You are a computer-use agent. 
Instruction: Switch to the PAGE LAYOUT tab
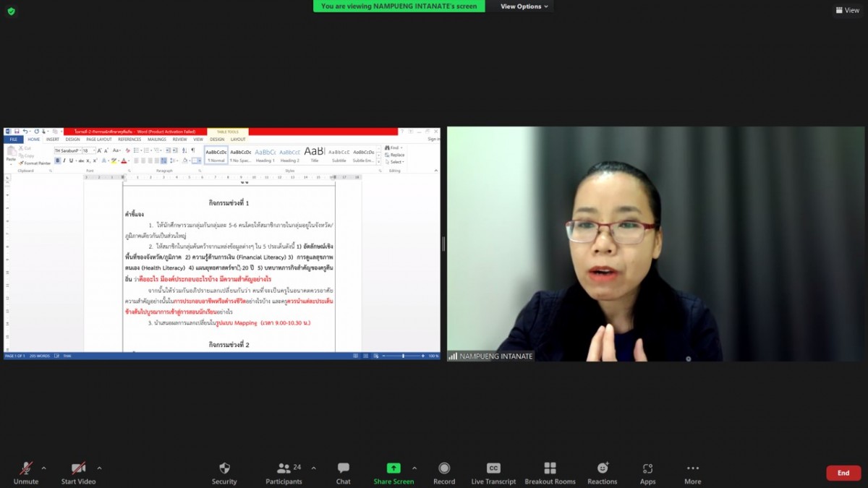99,140
